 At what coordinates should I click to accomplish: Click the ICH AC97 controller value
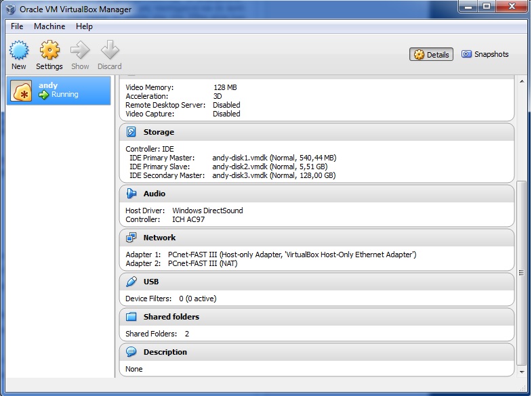click(x=188, y=219)
